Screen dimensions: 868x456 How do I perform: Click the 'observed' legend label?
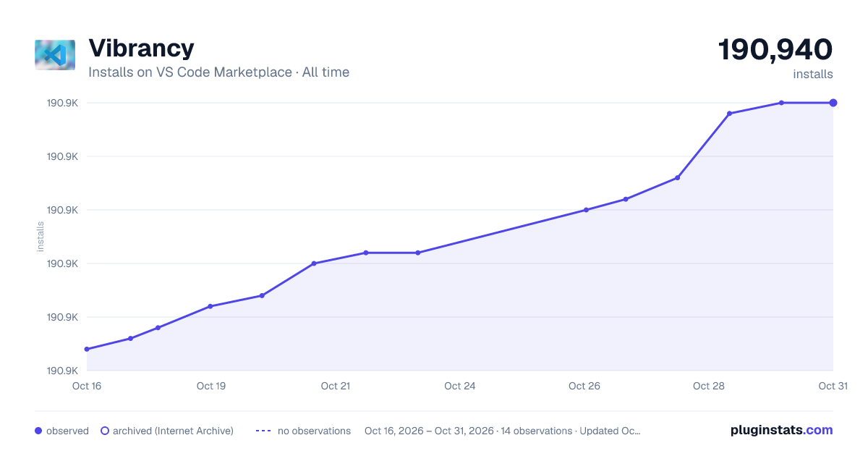(67, 431)
